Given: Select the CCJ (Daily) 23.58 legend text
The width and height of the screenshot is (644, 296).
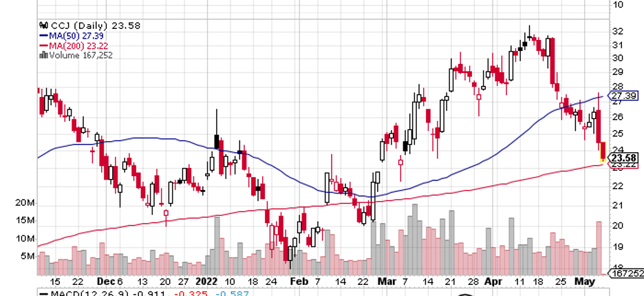Looking at the screenshot, I should (x=94, y=26).
